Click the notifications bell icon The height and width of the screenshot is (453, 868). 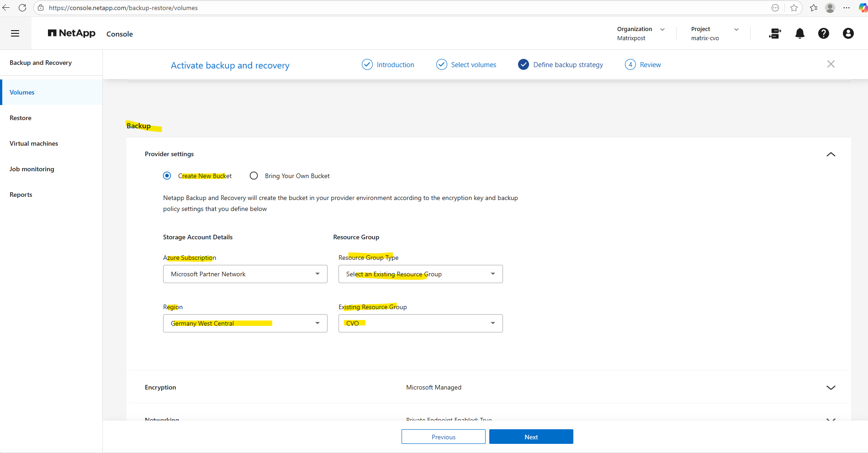tap(799, 33)
